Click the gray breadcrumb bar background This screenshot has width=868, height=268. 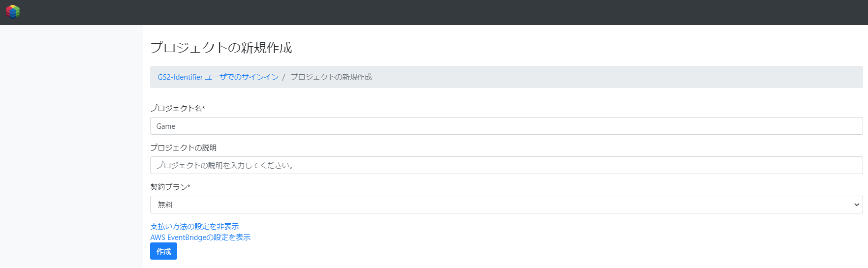pos(615,77)
